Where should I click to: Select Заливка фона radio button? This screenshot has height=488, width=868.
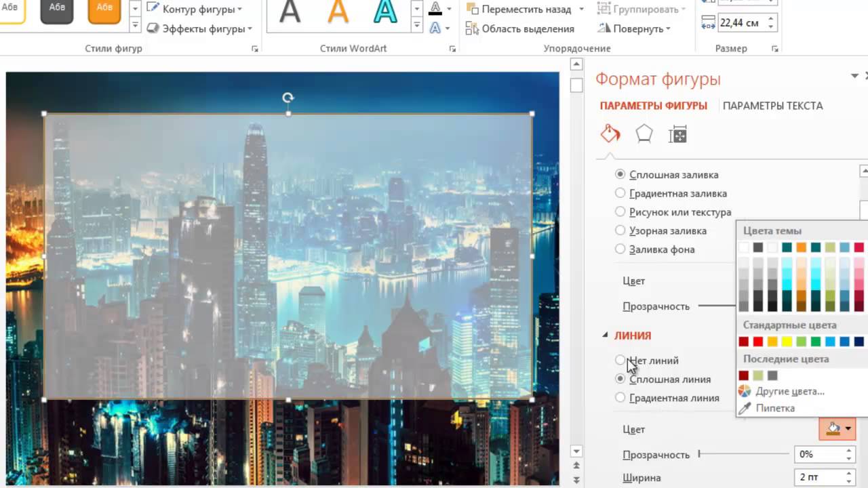click(x=620, y=249)
